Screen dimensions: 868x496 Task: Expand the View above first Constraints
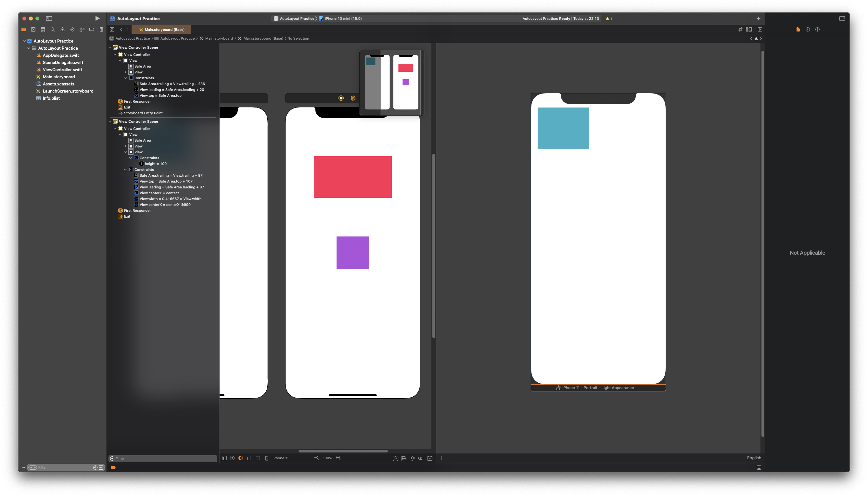coord(125,72)
